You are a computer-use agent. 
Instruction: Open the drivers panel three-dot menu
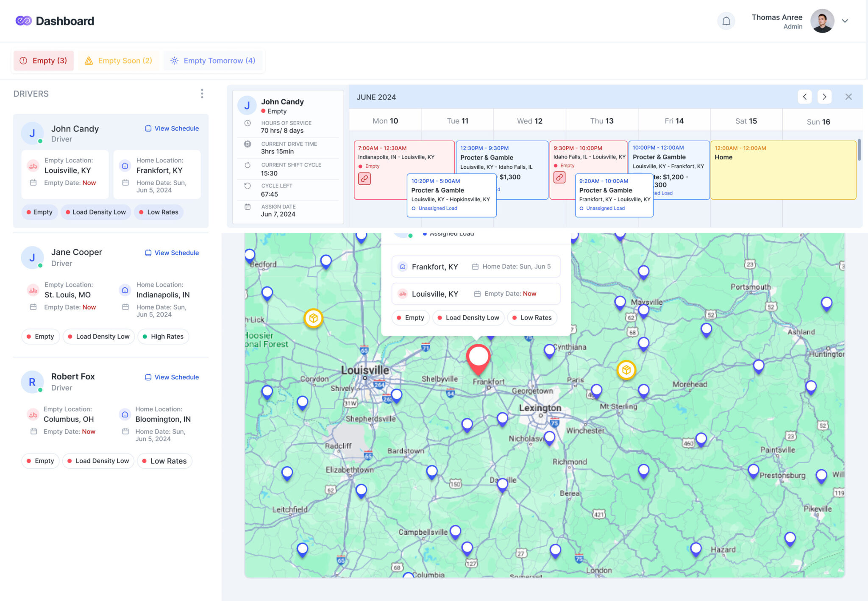[202, 94]
